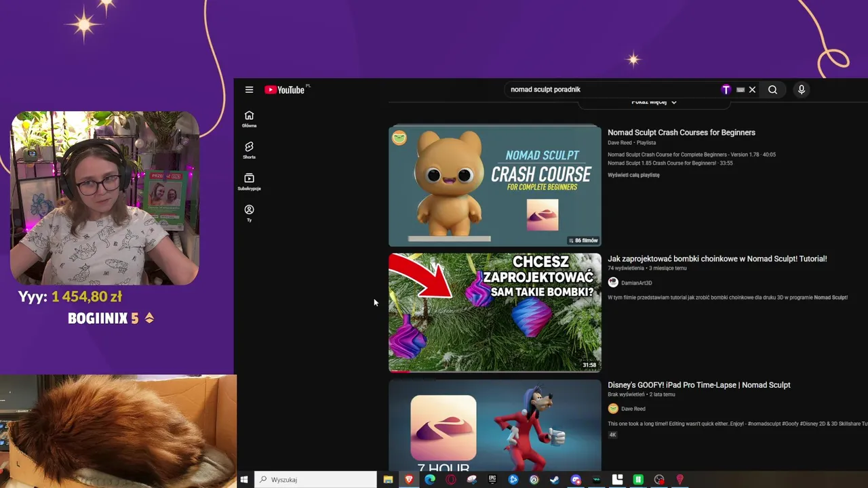
Task: Open Nomad Sculpt Crash Course playlist thumbnail
Action: (495, 186)
